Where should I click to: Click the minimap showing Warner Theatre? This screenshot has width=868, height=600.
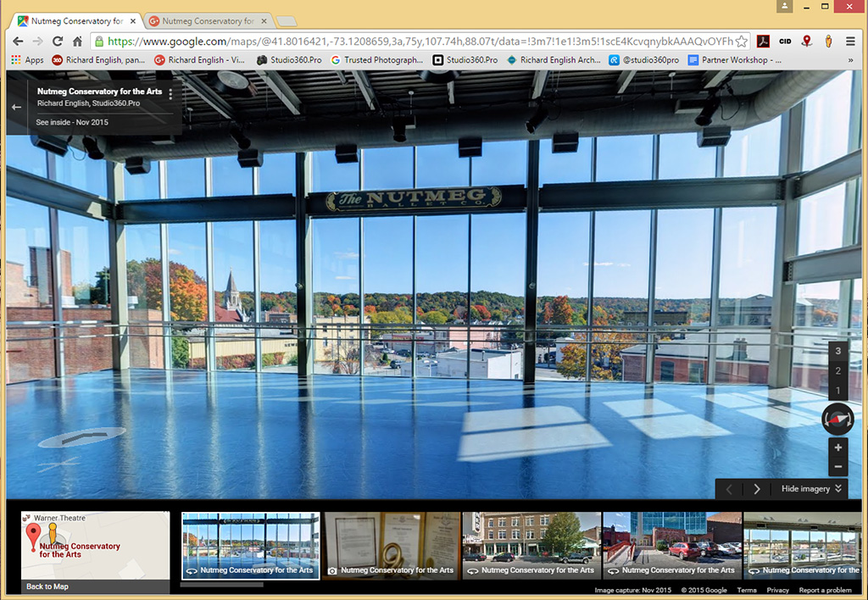[95, 545]
